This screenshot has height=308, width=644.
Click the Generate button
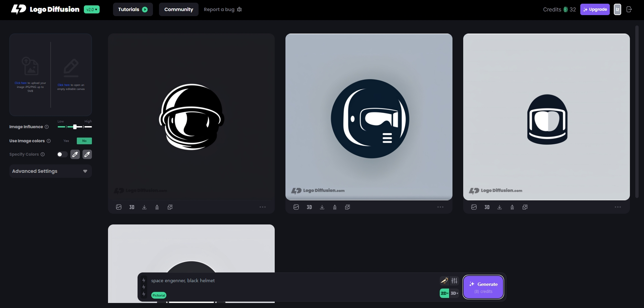(x=483, y=287)
